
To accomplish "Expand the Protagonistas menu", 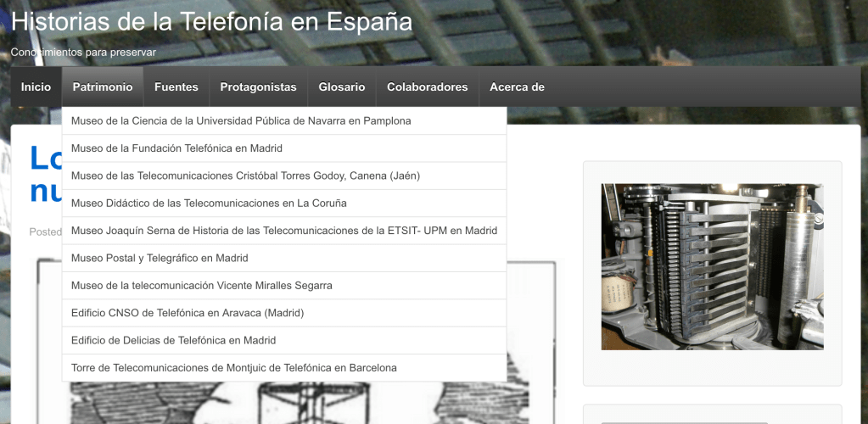I will tap(258, 86).
